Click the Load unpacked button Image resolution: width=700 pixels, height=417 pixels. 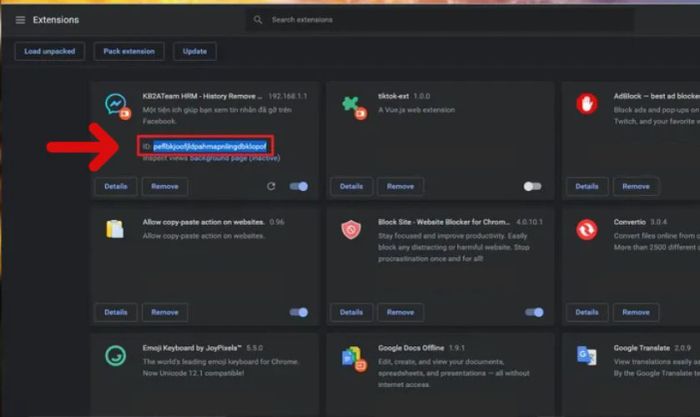click(x=49, y=51)
